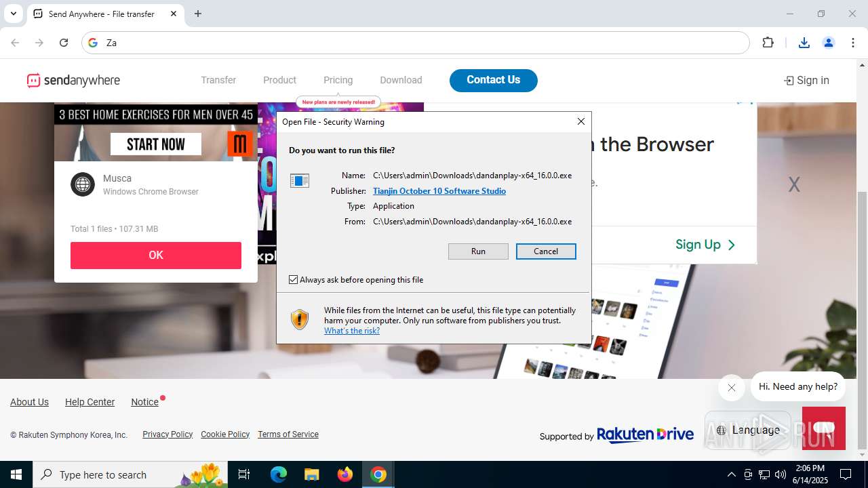Click the Sign Up link
This screenshot has width=868, height=488.
(705, 245)
